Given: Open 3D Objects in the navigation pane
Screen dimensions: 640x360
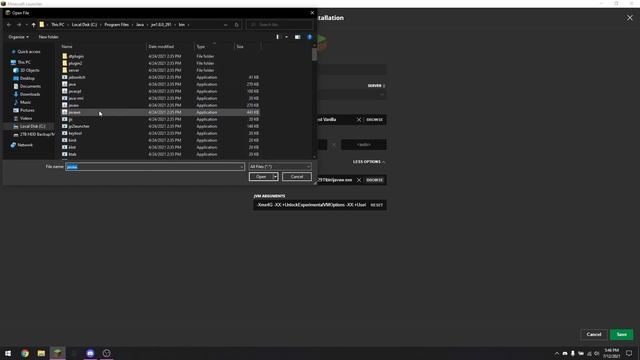Looking at the screenshot, I should tap(29, 70).
